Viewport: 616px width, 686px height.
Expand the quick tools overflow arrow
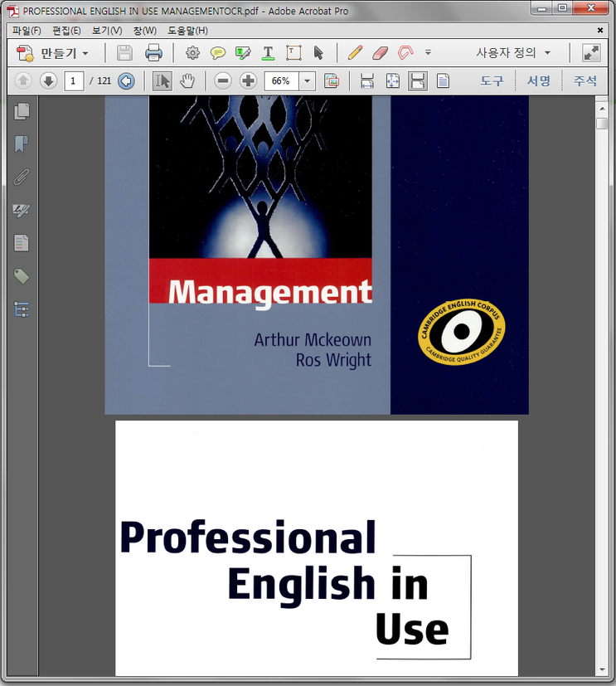click(x=428, y=52)
